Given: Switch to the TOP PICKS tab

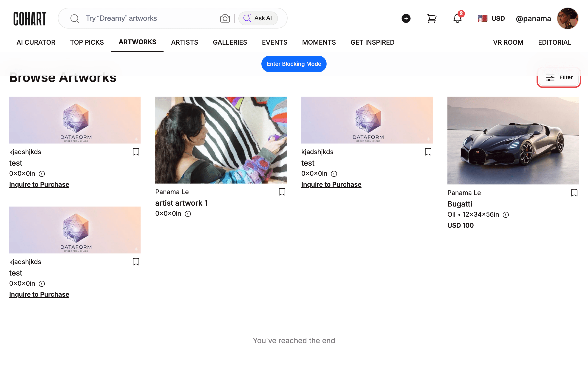Looking at the screenshot, I should click(x=87, y=42).
